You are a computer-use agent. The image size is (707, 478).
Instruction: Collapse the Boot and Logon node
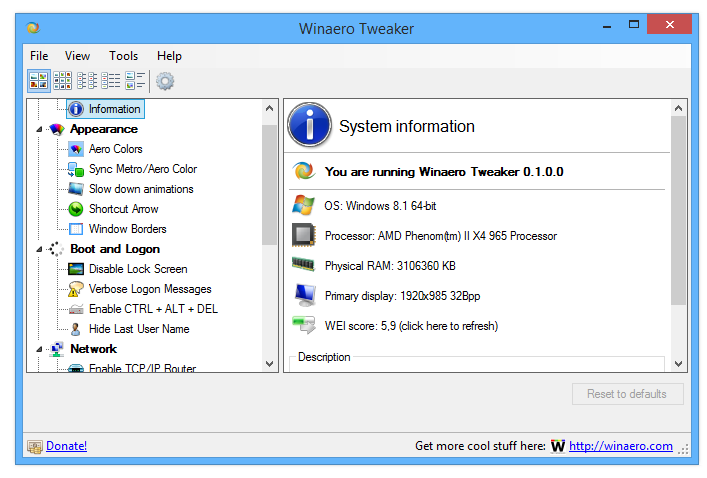point(39,249)
